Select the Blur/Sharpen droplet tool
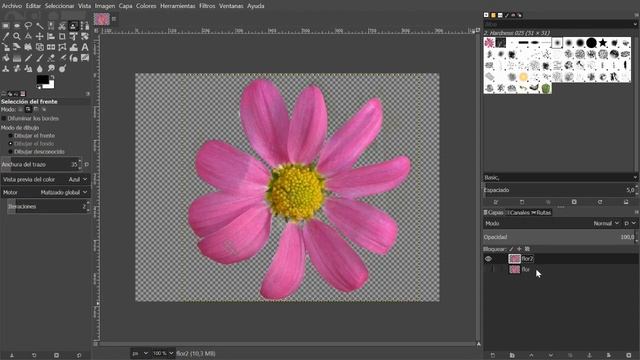Viewport: 640px width, 360px height. 40,69
